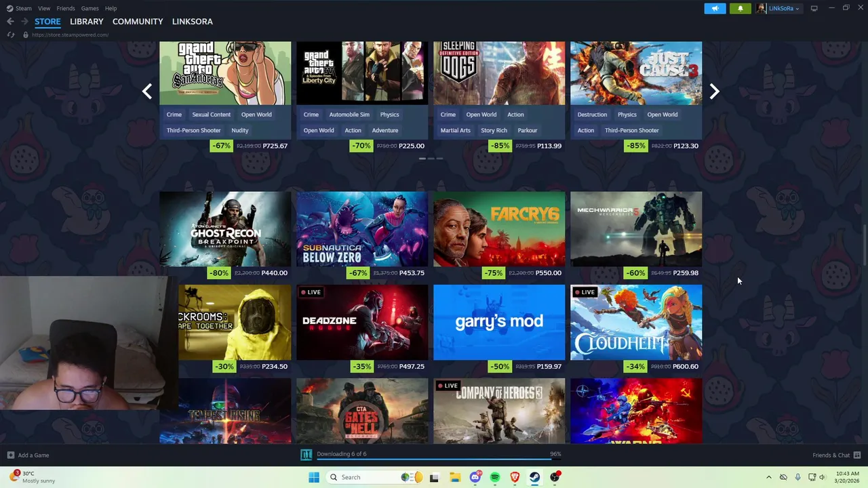868x488 pixels.
Task: Click the weather widget showing 30°C
Action: pos(31,477)
